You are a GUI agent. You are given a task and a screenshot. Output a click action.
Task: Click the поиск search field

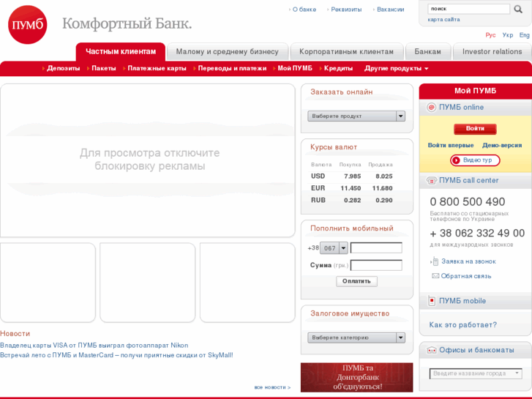point(468,9)
